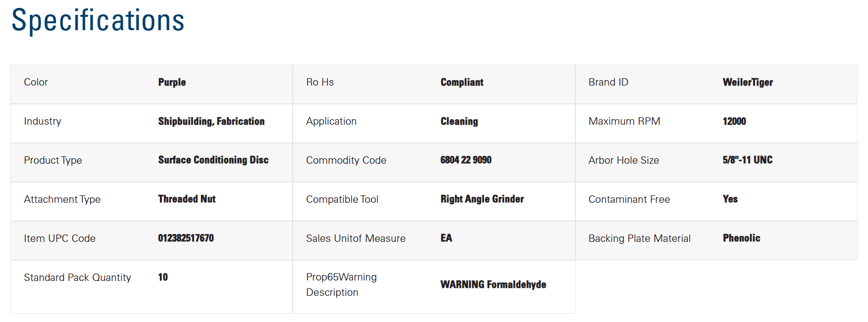Click the Contaminant Free Yes value

(x=730, y=199)
